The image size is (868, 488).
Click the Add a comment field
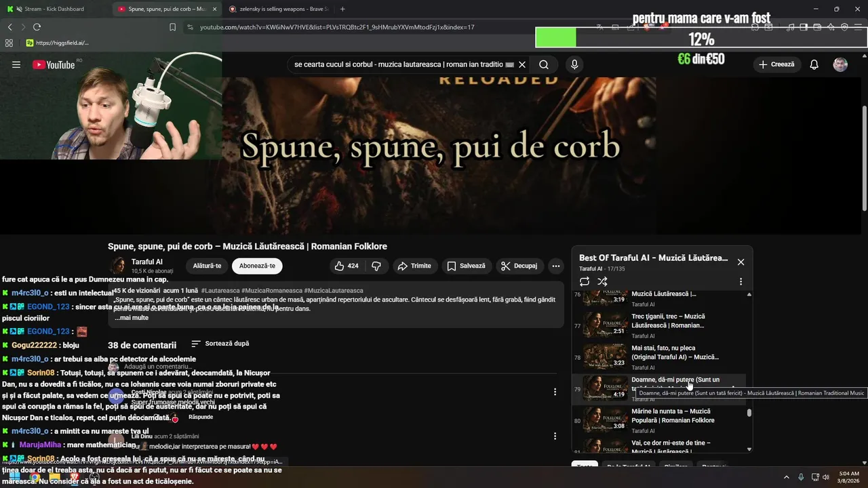point(339,367)
